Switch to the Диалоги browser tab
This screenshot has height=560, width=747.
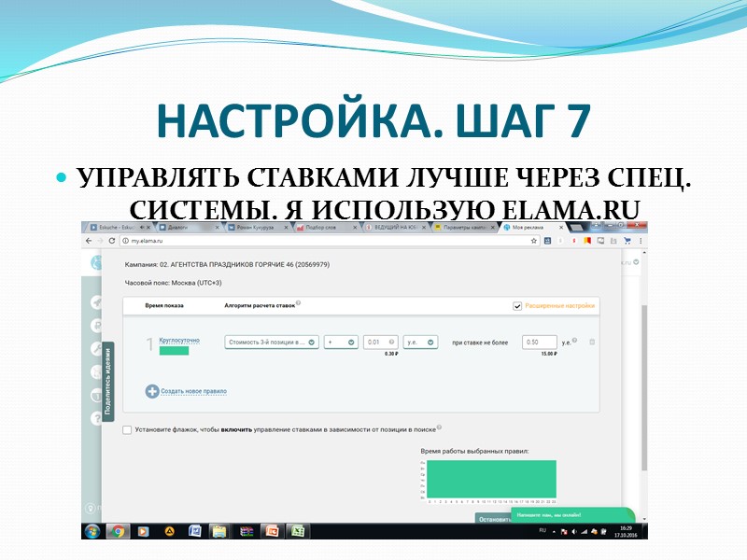pyautogui.click(x=189, y=228)
